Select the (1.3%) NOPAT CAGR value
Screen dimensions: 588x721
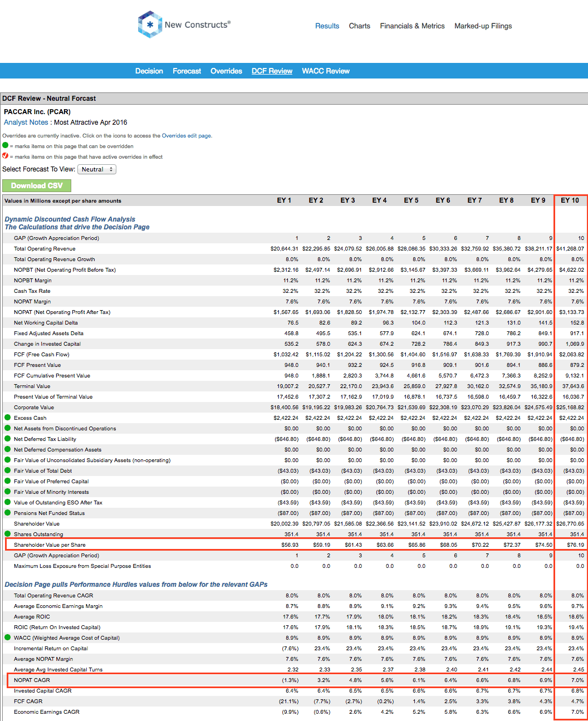click(x=290, y=680)
